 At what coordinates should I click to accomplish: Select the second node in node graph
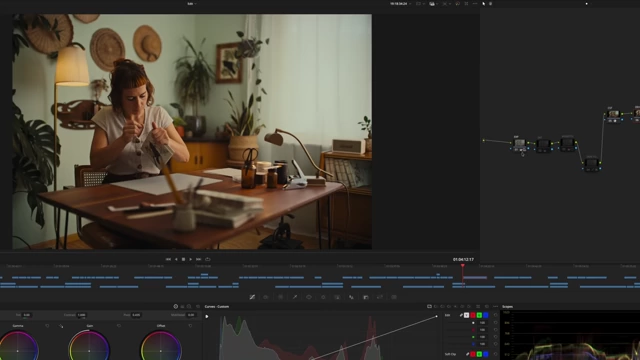[x=543, y=145]
